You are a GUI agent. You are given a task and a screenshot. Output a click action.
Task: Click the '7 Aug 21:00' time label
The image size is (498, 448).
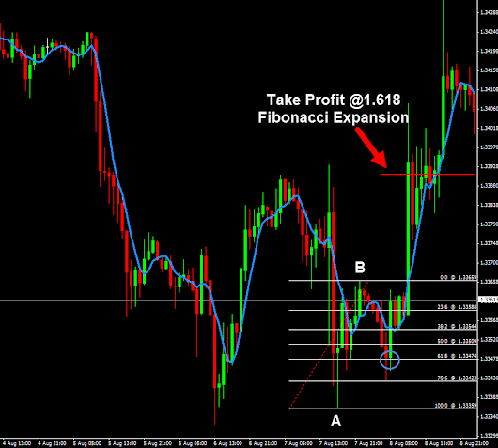[368, 443]
